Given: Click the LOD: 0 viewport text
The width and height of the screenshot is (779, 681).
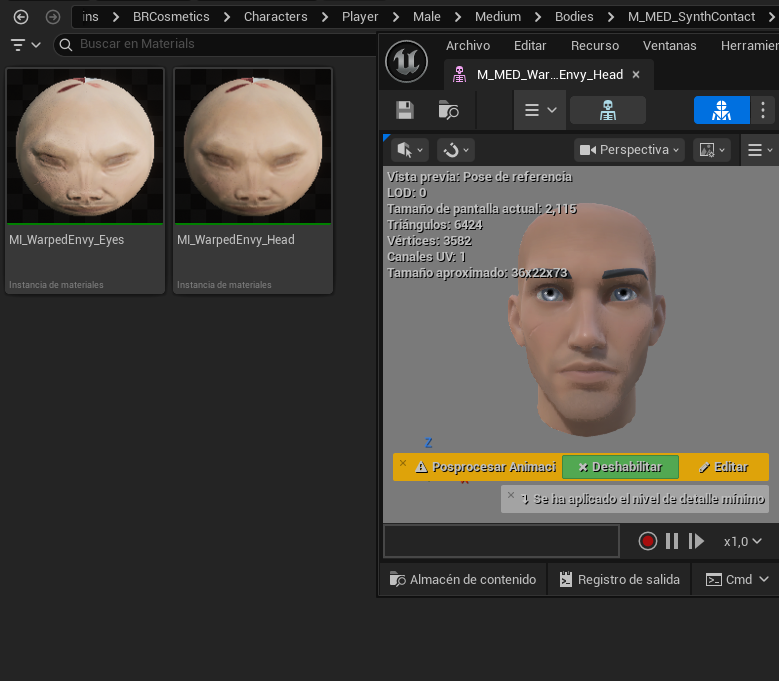Looking at the screenshot, I should click(x=407, y=193).
